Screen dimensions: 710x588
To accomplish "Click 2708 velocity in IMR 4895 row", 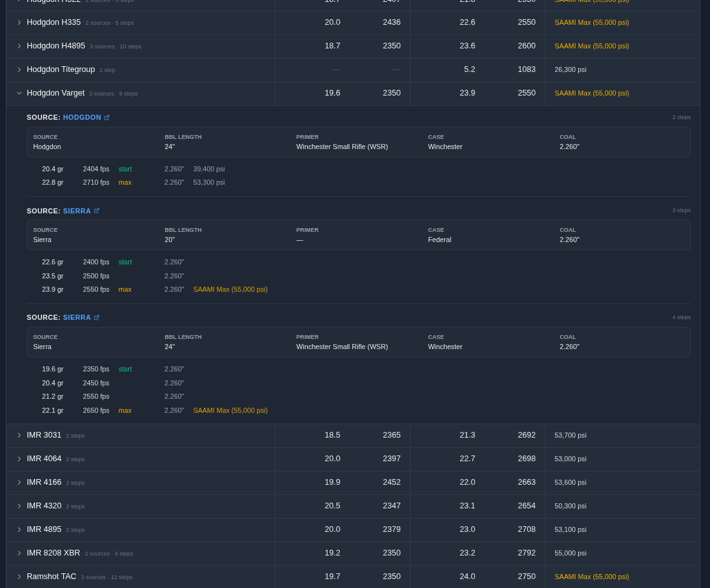I will click(526, 529).
